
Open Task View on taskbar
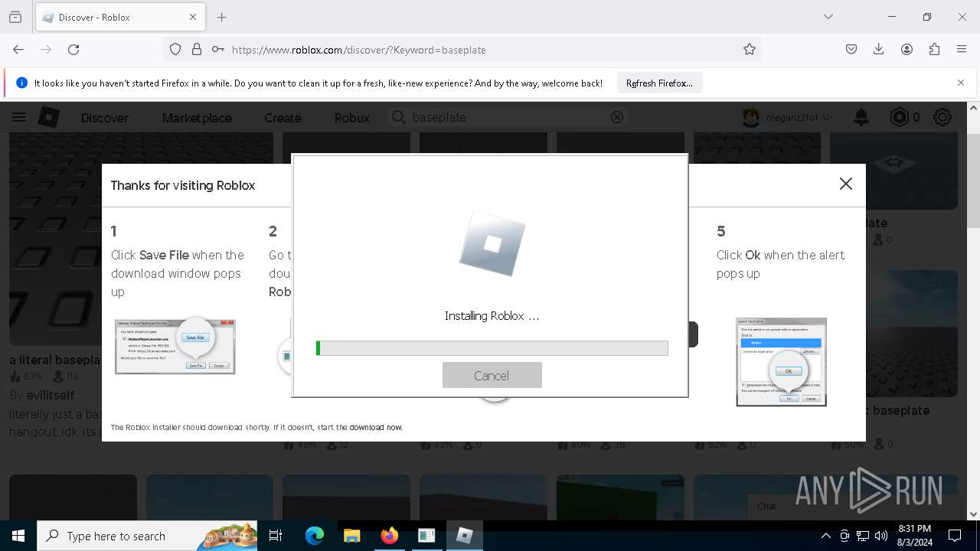click(276, 536)
